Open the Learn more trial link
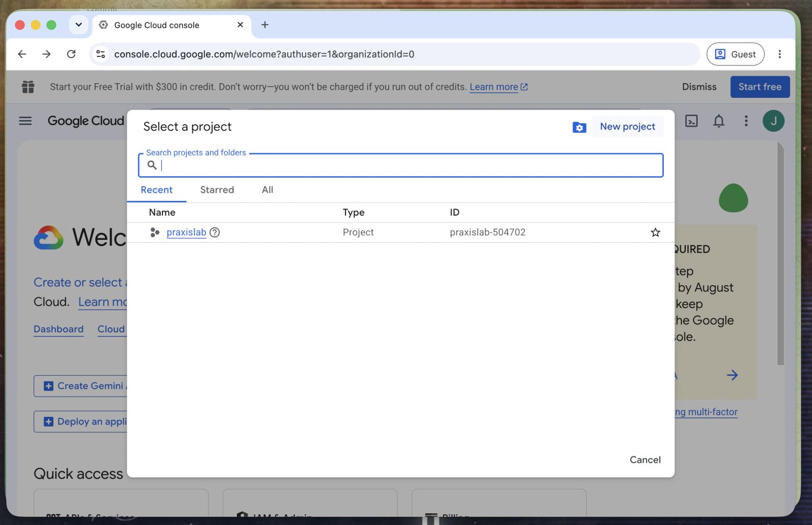Image resolution: width=812 pixels, height=525 pixels. point(498,87)
